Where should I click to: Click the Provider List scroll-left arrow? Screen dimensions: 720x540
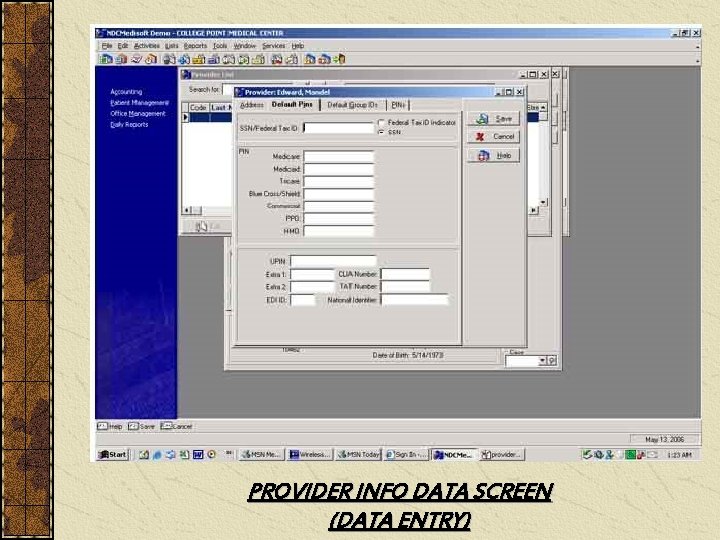(x=186, y=210)
